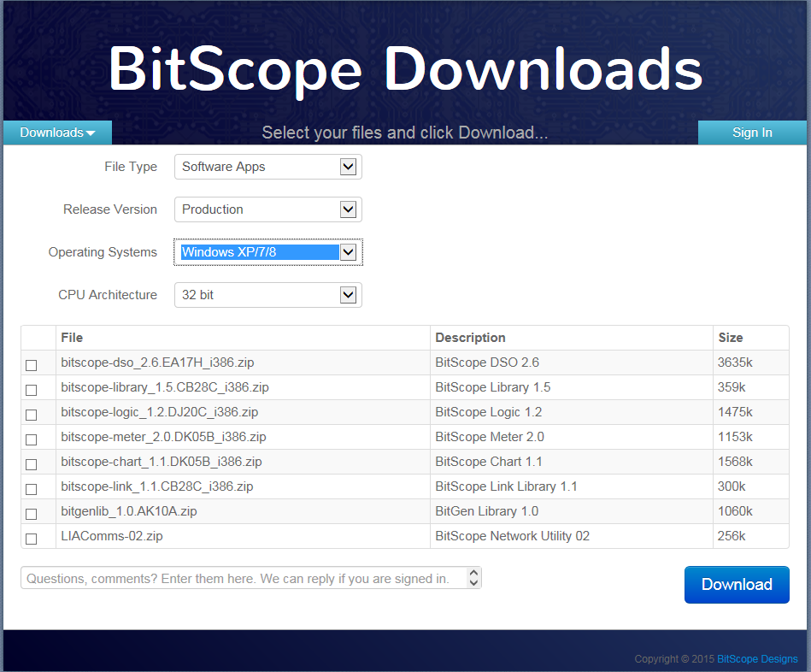Click the 1475k size value
This screenshot has height=672, width=811.
(735, 412)
